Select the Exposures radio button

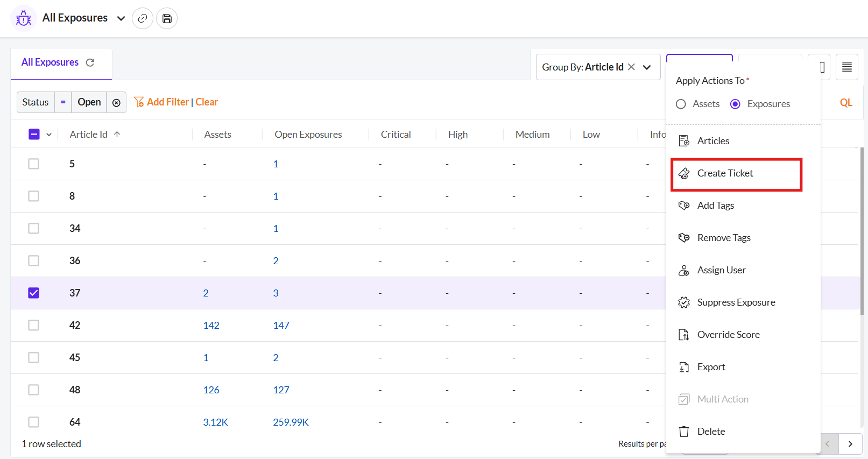click(x=735, y=104)
